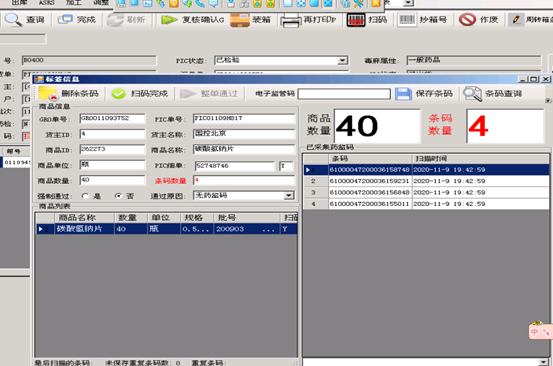Click the tools wrench icon in the floating toolbar
The height and width of the screenshot is (366, 553).
(358, 4)
